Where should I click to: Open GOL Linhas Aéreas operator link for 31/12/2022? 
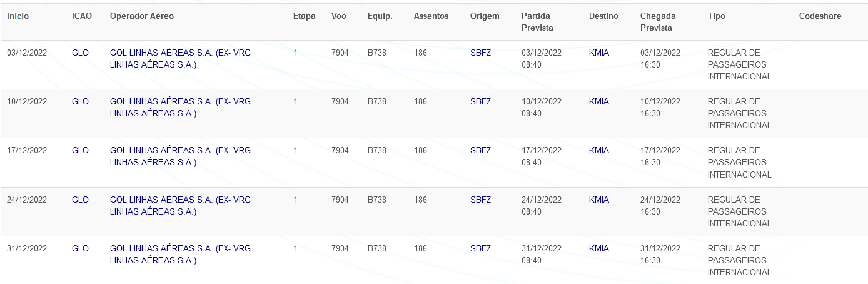[x=180, y=255]
